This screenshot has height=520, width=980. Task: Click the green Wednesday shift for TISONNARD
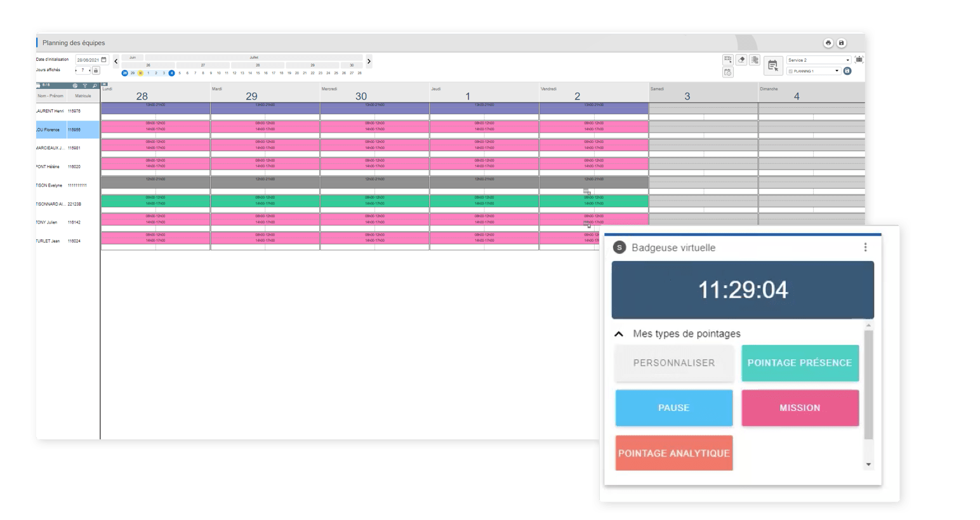coord(374,201)
